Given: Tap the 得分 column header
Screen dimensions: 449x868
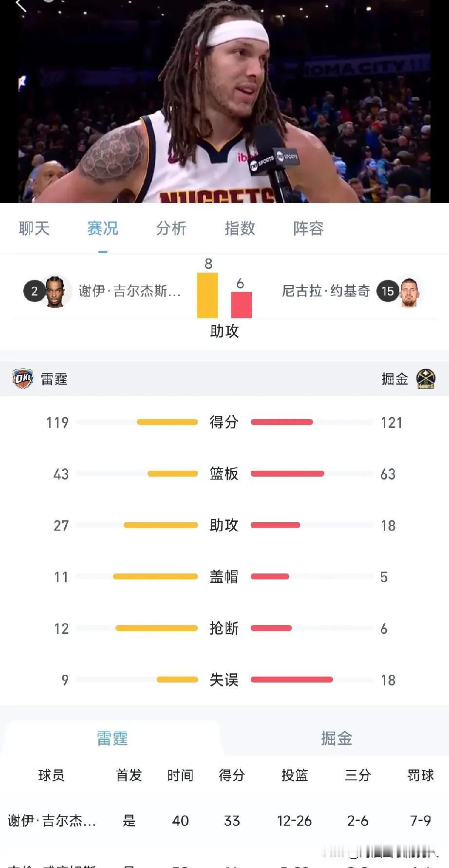Looking at the screenshot, I should pyautogui.click(x=232, y=775).
